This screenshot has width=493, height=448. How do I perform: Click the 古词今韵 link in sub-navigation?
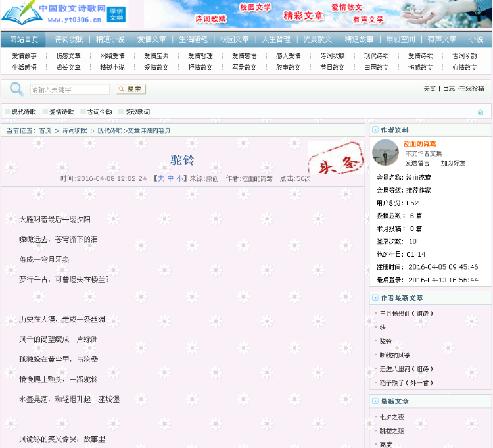point(464,56)
